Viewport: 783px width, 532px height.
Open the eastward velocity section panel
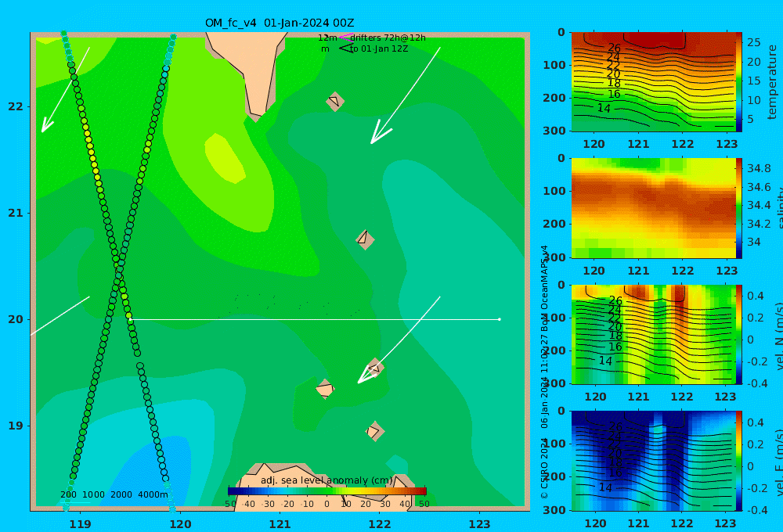(653, 461)
